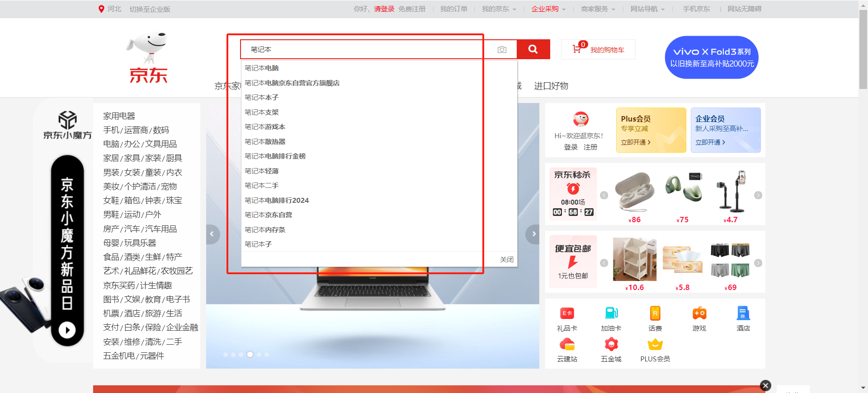868x393 pixels.
Task: Click 免费注册 register link
Action: (412, 9)
